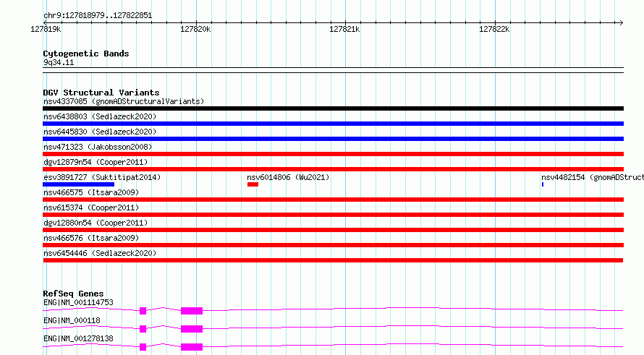This screenshot has height=355, width=644.
Task: Click the small red nsv6014806 bar
Action: click(x=253, y=184)
